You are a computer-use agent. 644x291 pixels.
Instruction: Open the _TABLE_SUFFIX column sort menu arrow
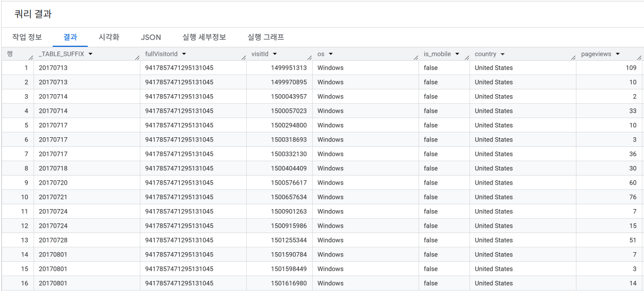[90, 54]
